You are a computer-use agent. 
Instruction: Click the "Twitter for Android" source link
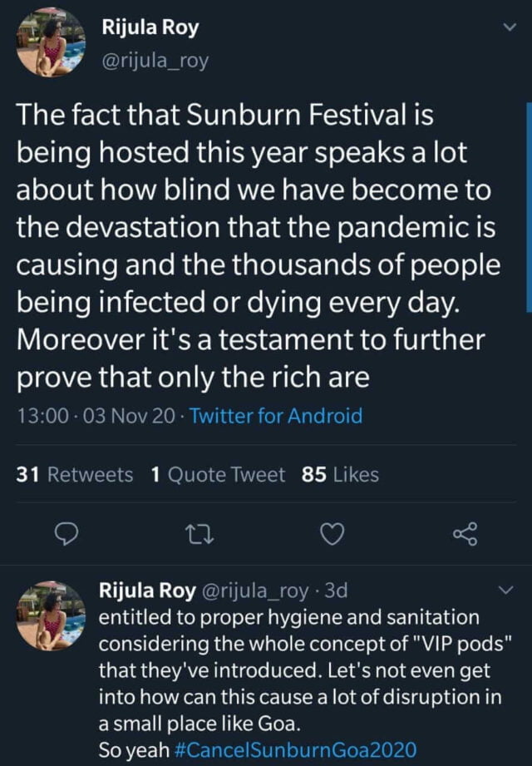coord(276,416)
